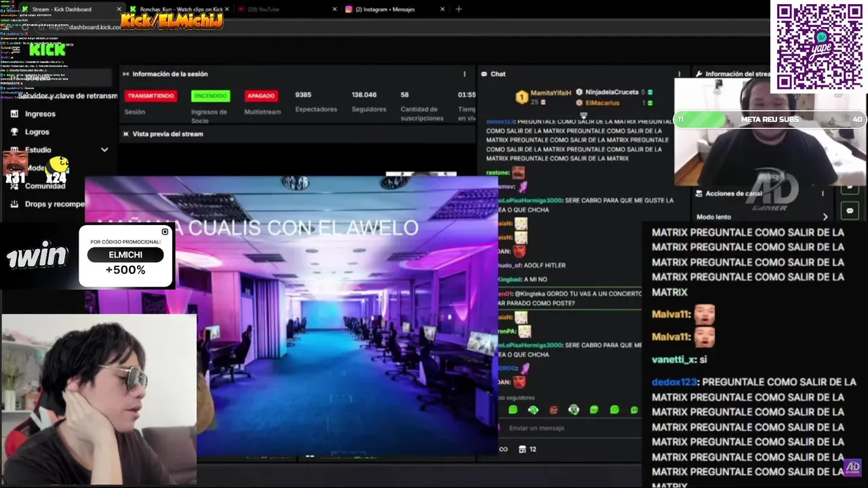The width and height of the screenshot is (868, 488).
Task: Click ElMacarius on the chat leaderboard
Action: (602, 103)
